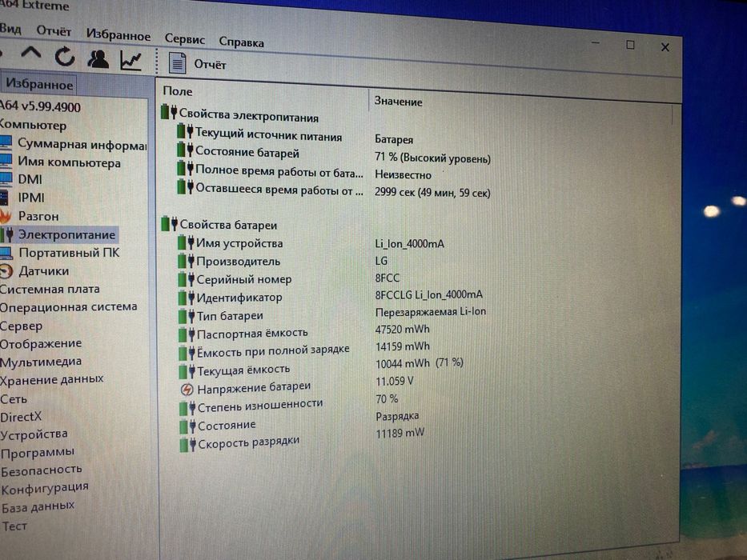Expand Компьютер tree node
The height and width of the screenshot is (560, 747).
point(34,126)
